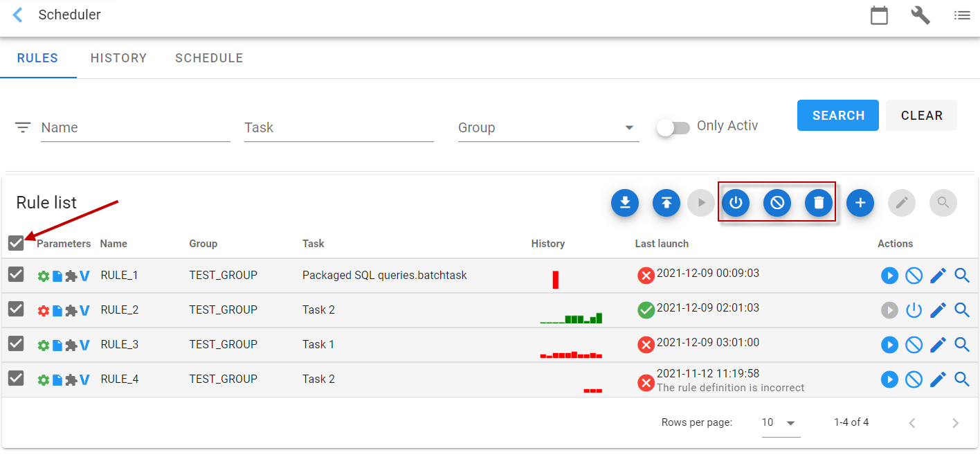
Task: Click the blue upload rules icon
Action: pos(666,203)
